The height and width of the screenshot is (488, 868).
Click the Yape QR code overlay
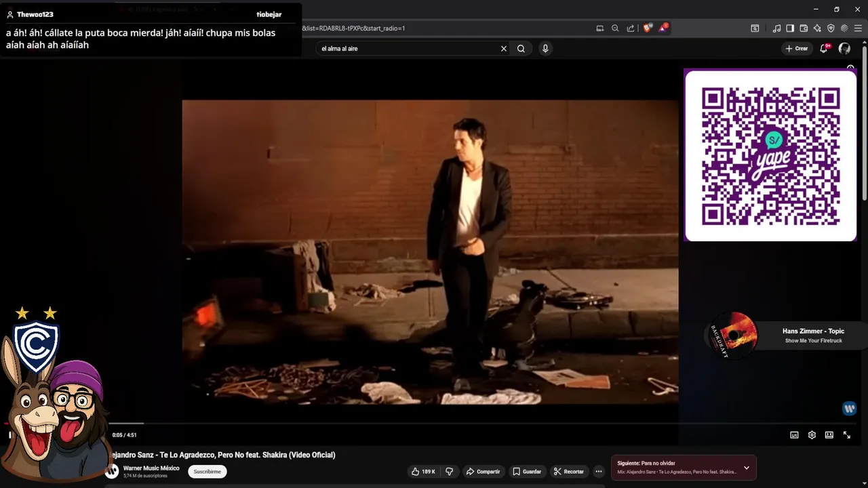pyautogui.click(x=770, y=155)
